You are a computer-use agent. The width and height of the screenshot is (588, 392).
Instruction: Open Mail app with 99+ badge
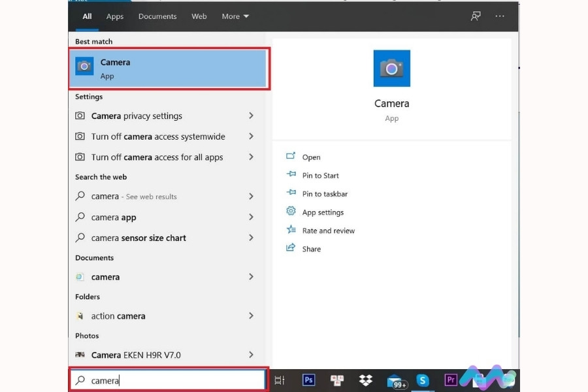[x=395, y=381]
